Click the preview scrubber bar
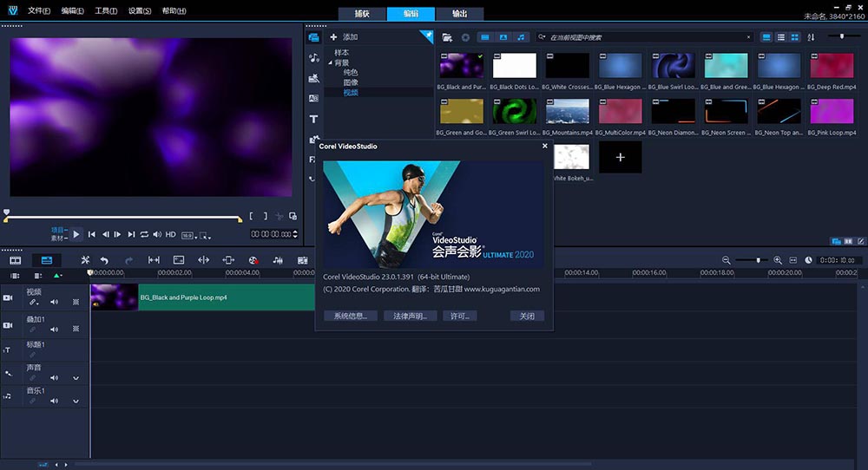 point(123,218)
